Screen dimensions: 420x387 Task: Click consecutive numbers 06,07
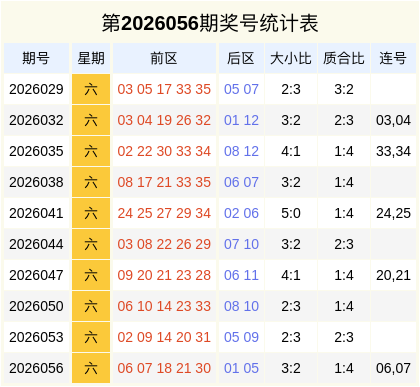[393, 368]
